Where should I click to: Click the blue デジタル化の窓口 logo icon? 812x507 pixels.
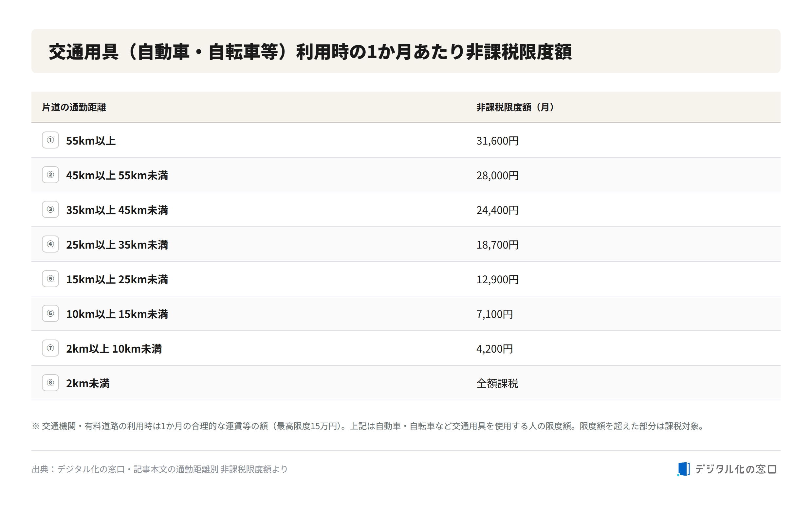click(x=684, y=469)
